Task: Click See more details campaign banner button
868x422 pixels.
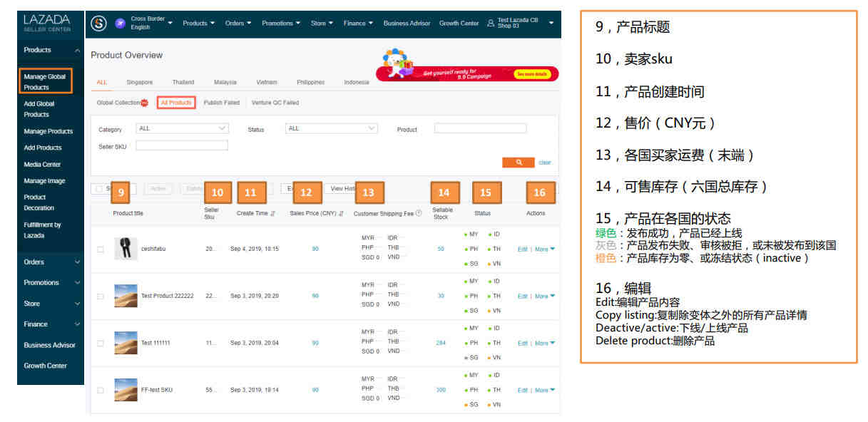Action: point(533,73)
